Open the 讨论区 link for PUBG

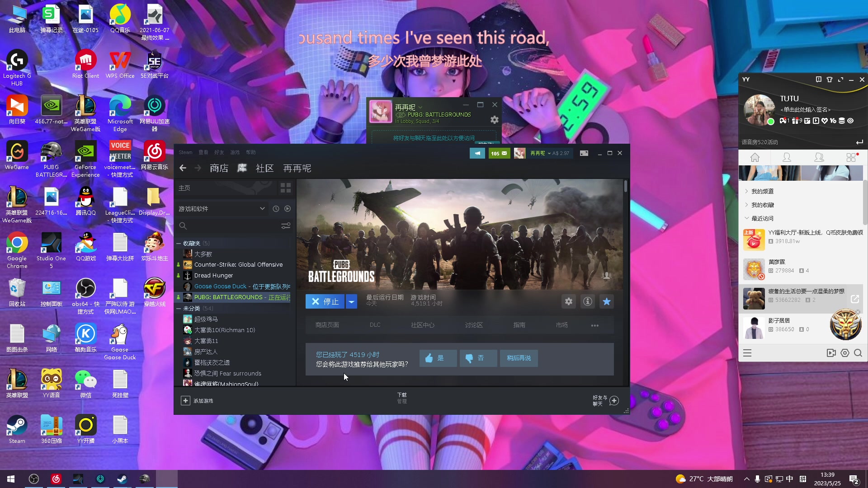coord(474,325)
